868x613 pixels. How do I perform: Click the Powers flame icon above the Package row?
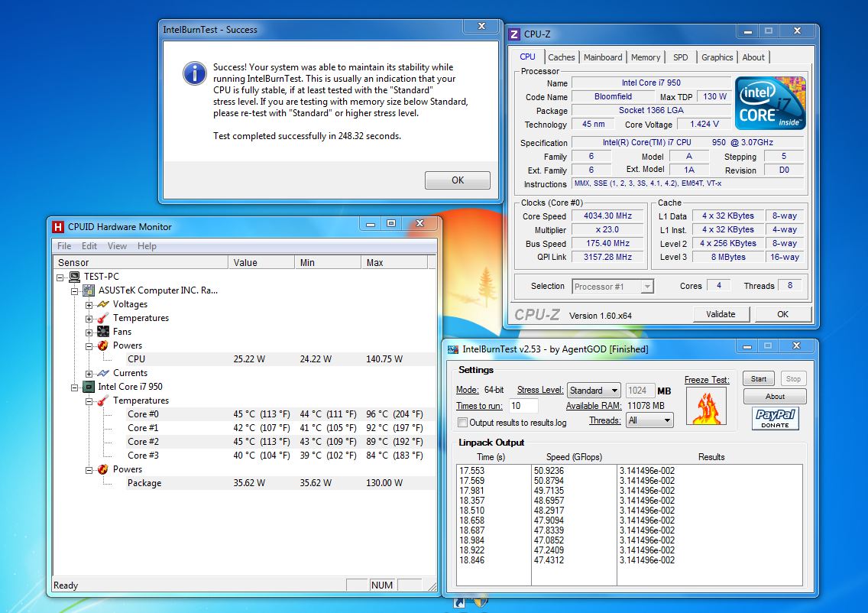(103, 469)
